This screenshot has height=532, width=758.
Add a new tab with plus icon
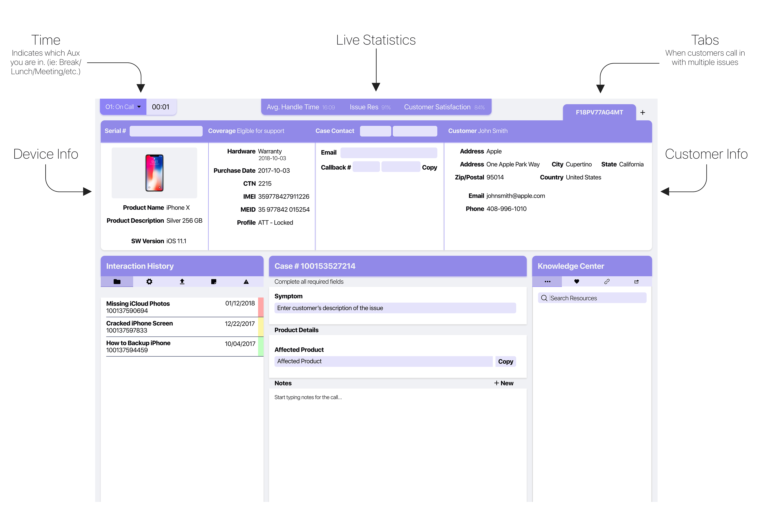tap(643, 113)
